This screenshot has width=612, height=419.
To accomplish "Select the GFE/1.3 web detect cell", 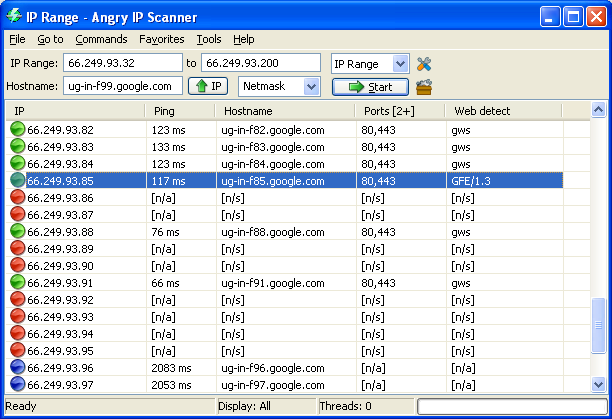I will point(505,181).
